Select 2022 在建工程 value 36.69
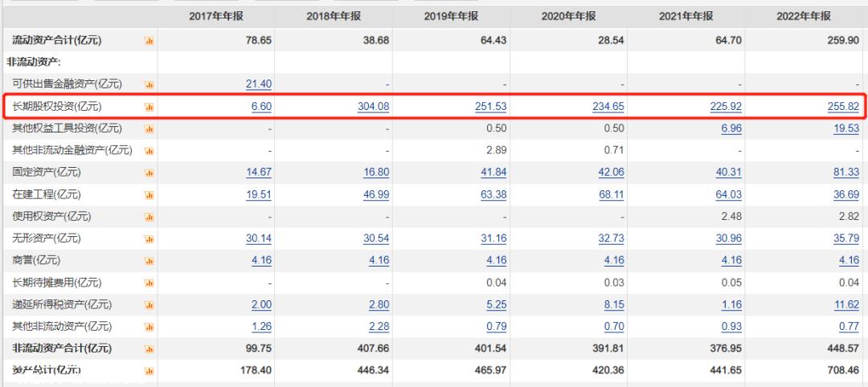 tap(846, 194)
